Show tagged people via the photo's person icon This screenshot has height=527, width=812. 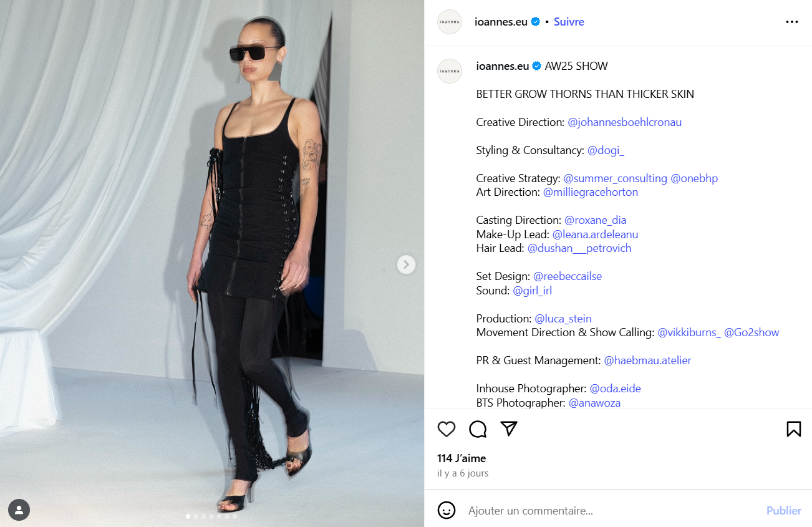pyautogui.click(x=19, y=510)
